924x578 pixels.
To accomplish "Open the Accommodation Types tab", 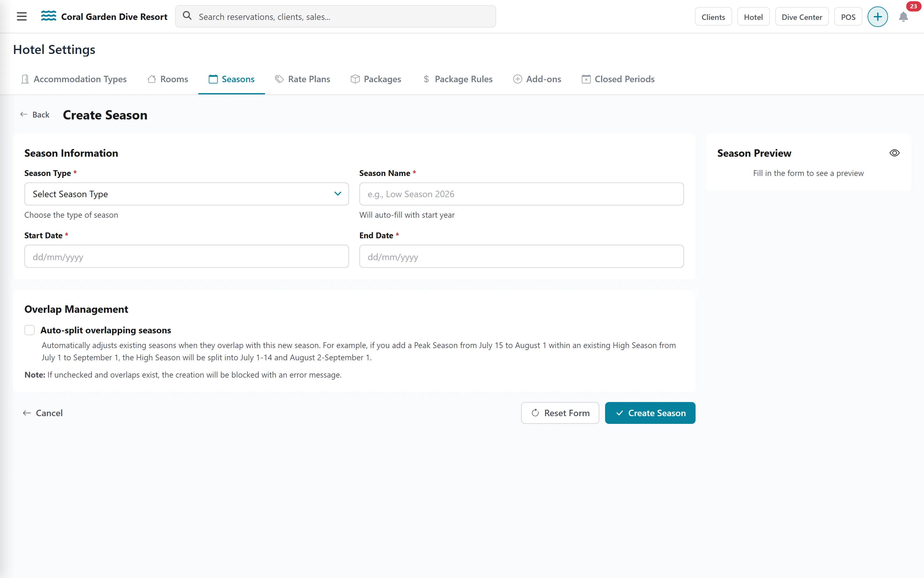I will tap(74, 79).
